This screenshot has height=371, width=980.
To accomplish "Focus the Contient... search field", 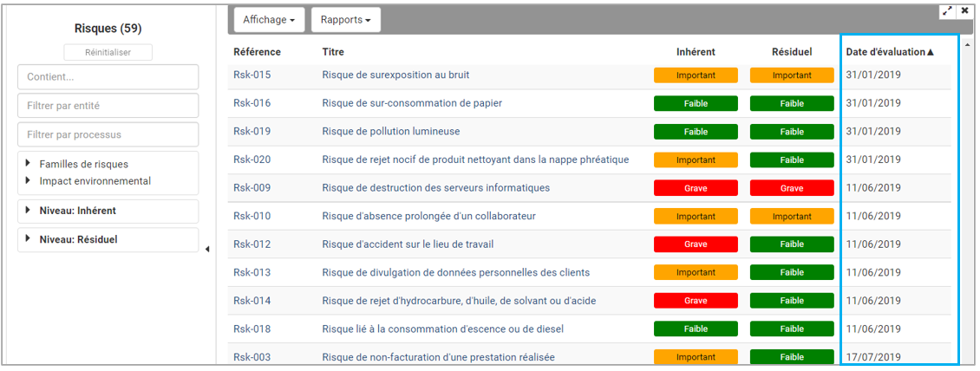I will (x=108, y=77).
